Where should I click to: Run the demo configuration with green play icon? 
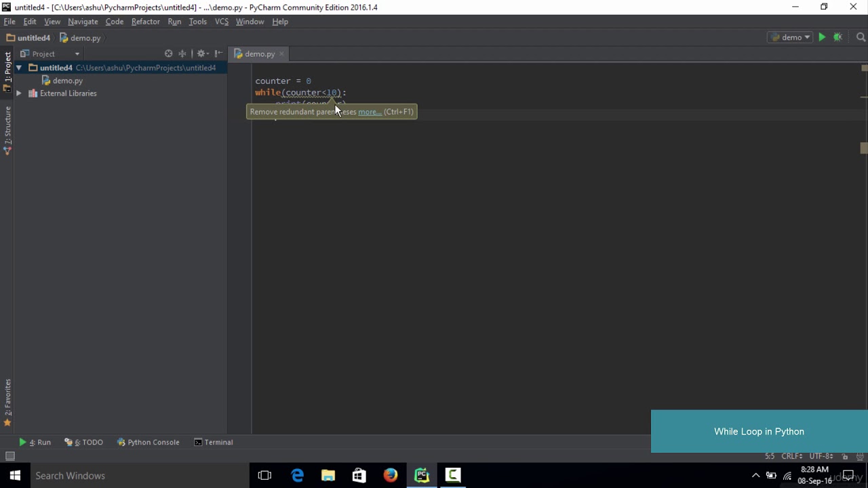coord(822,37)
